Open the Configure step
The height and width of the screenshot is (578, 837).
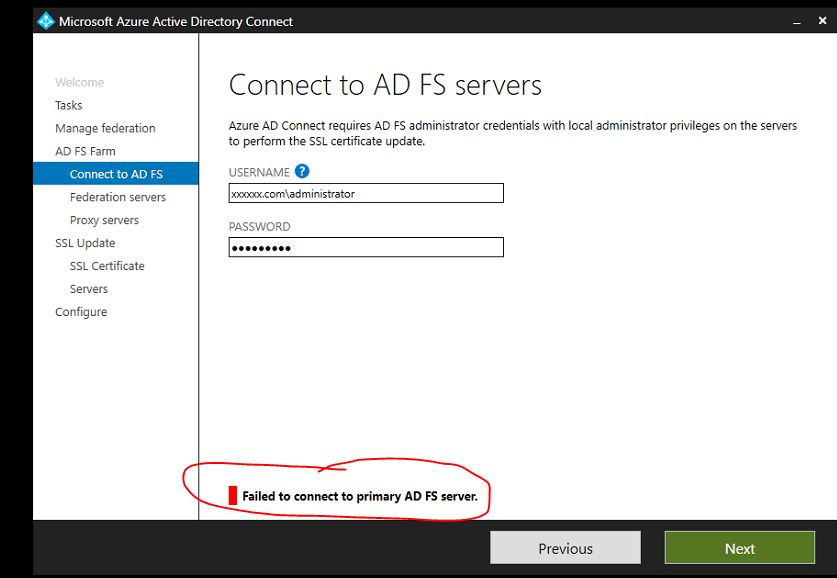(83, 312)
